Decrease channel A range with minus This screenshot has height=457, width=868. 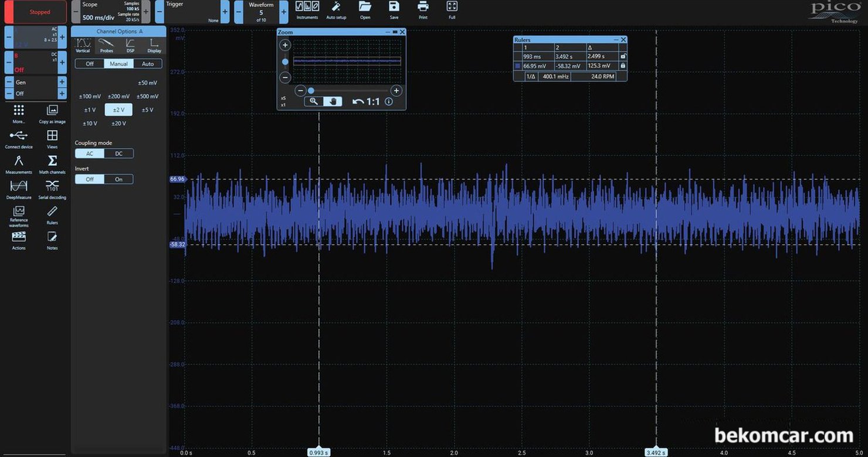pos(8,37)
